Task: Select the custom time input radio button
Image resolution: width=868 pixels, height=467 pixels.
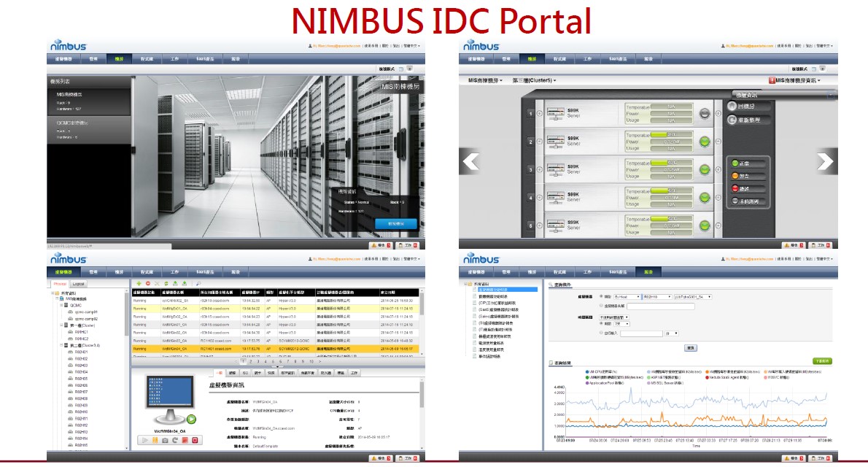Action: click(x=600, y=333)
